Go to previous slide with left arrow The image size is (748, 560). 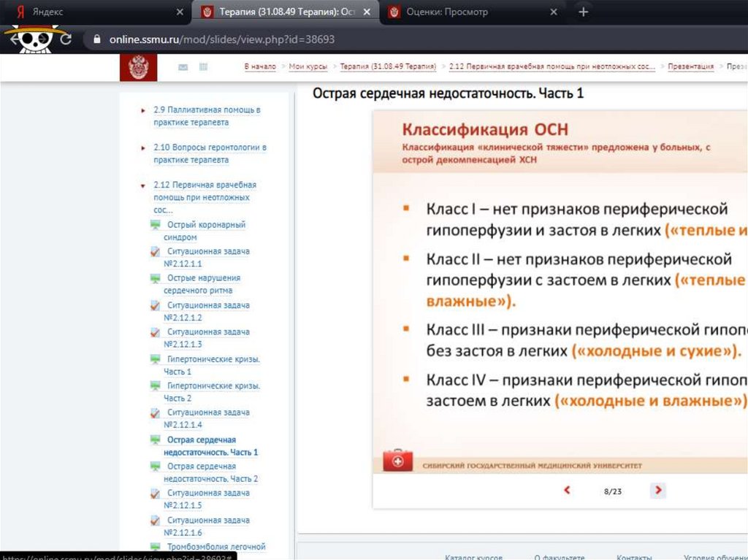[x=567, y=491]
